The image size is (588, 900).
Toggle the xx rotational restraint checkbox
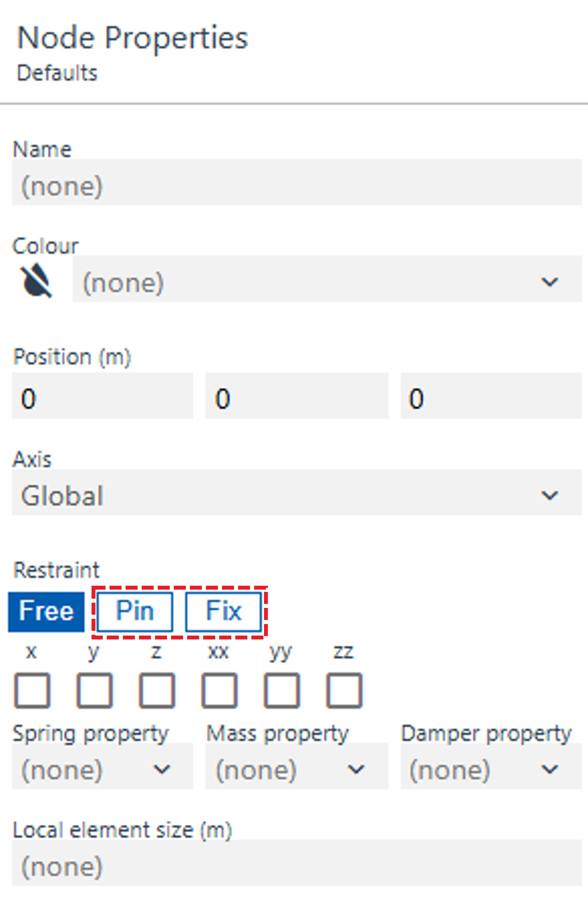click(219, 690)
